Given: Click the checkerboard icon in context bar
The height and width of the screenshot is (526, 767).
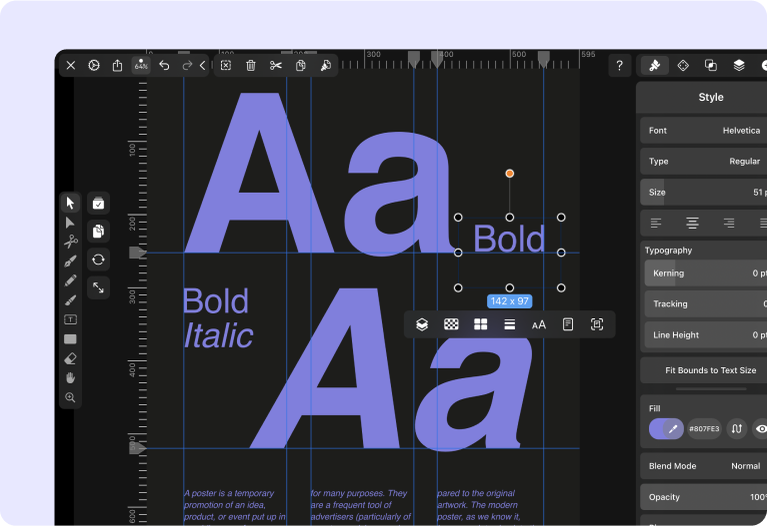Looking at the screenshot, I should coord(451,324).
